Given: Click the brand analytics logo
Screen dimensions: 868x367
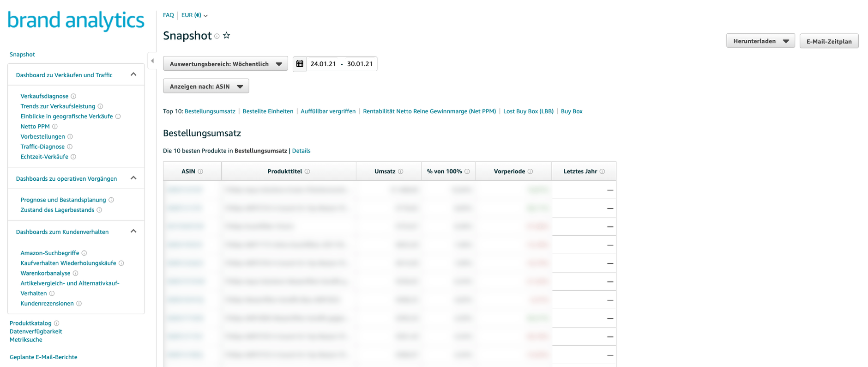Looking at the screenshot, I should point(76,21).
